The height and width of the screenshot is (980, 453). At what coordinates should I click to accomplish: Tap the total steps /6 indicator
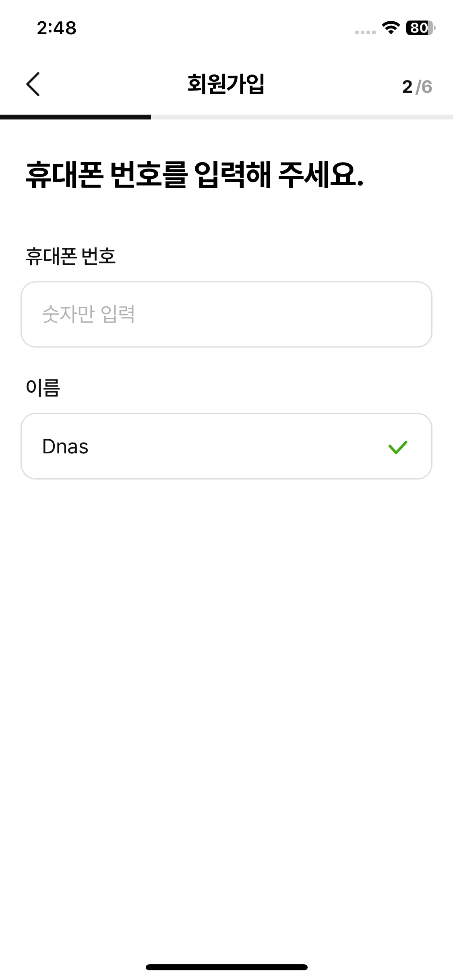(x=424, y=87)
